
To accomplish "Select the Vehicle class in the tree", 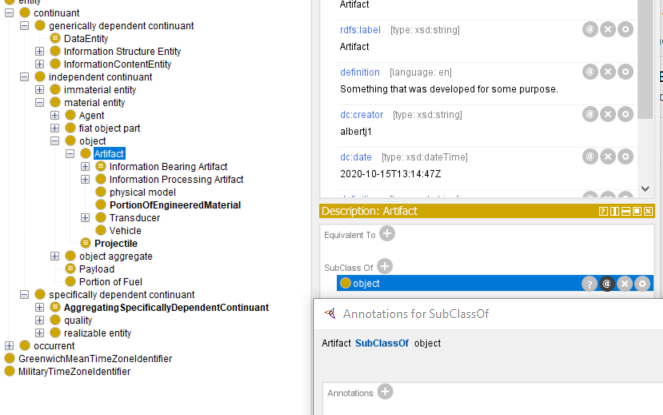I will pos(124,231).
